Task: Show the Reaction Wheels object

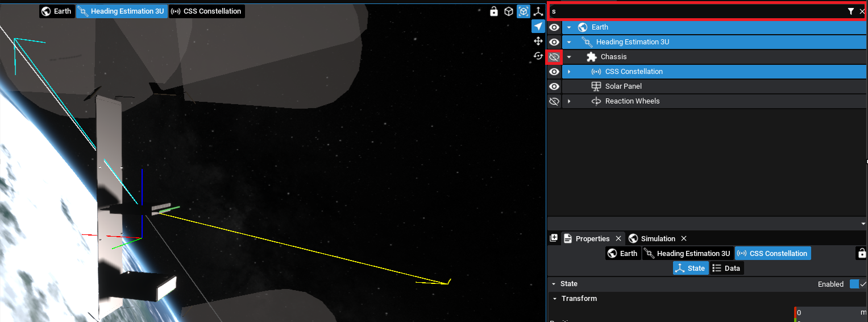Action: pos(554,101)
